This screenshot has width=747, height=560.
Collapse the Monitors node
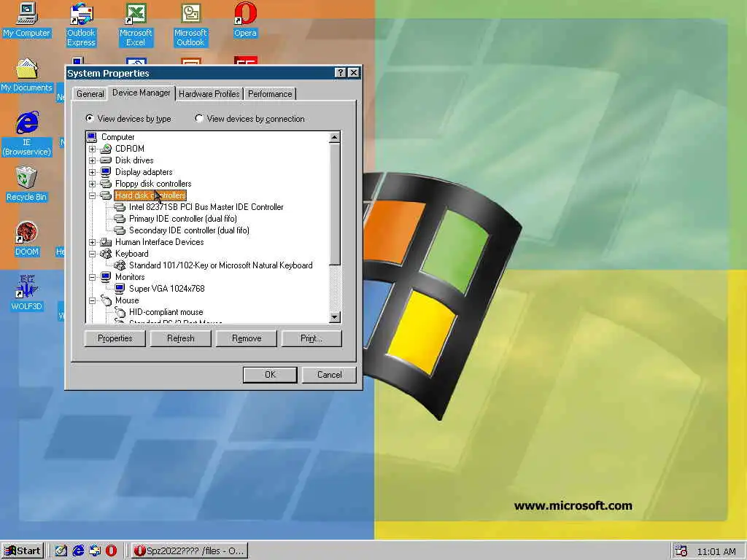93,277
